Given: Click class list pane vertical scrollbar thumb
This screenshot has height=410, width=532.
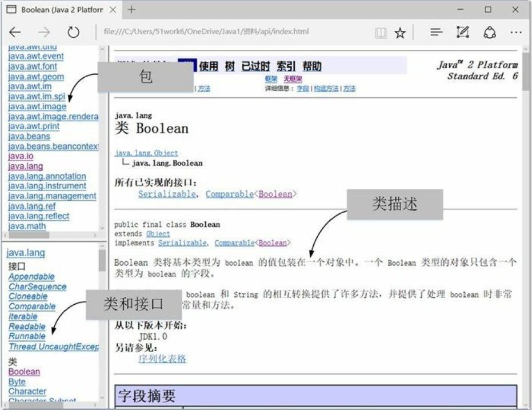Looking at the screenshot, I should [x=102, y=260].
